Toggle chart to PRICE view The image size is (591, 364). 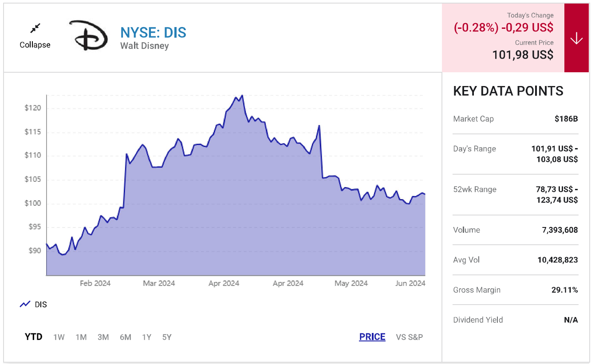click(372, 337)
